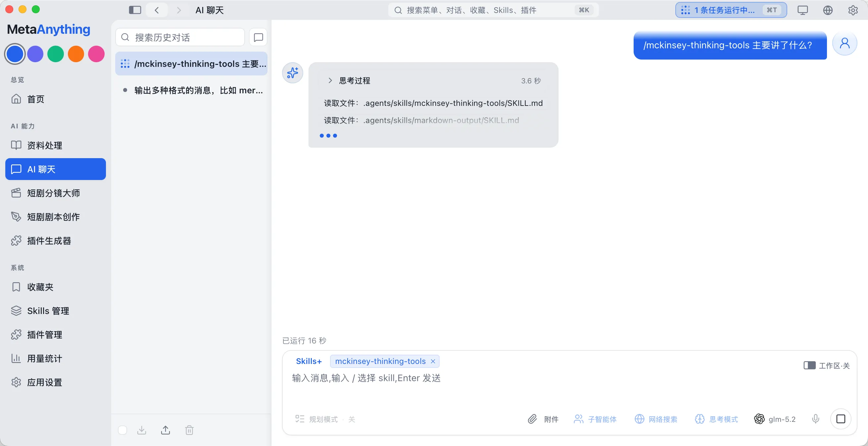This screenshot has width=868, height=446.
Task: Click the download icon under the chat list
Action: point(142,430)
